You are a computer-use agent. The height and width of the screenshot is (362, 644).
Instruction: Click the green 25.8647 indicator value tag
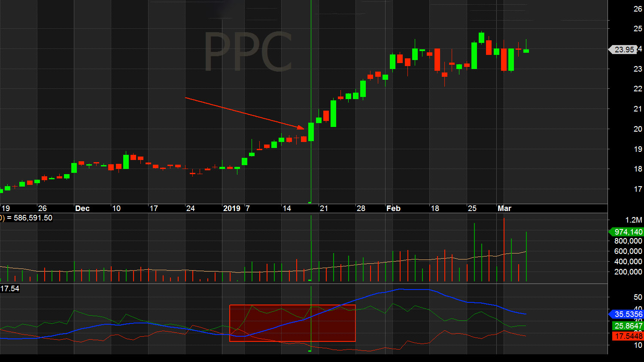[x=628, y=326]
